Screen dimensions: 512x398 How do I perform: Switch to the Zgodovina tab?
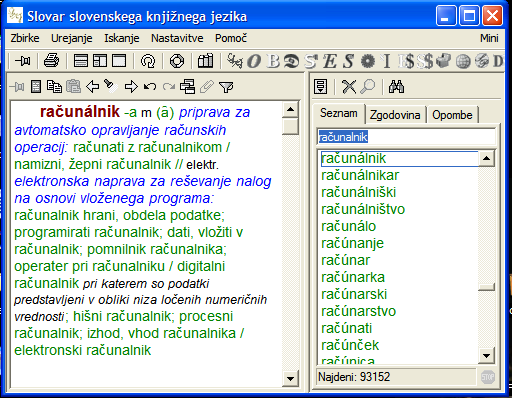(395, 115)
